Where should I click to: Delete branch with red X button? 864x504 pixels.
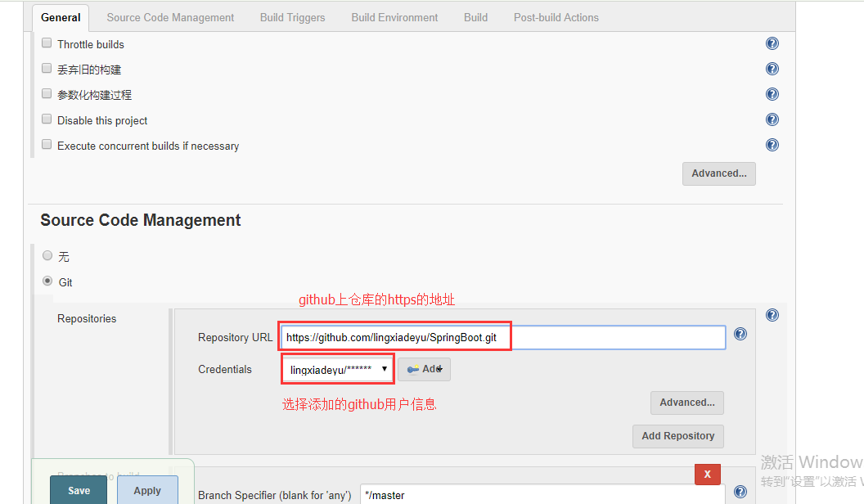pyautogui.click(x=708, y=475)
